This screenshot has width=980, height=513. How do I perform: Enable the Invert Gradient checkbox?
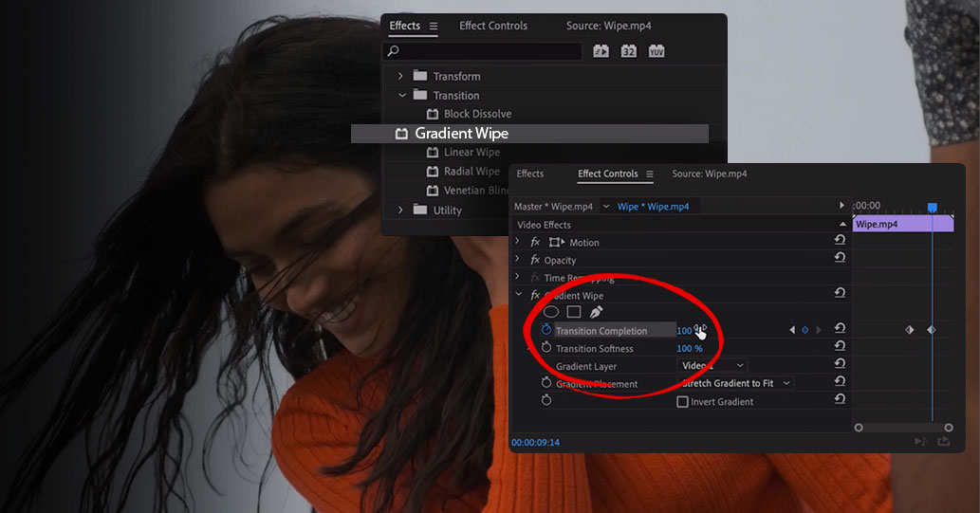pos(682,402)
